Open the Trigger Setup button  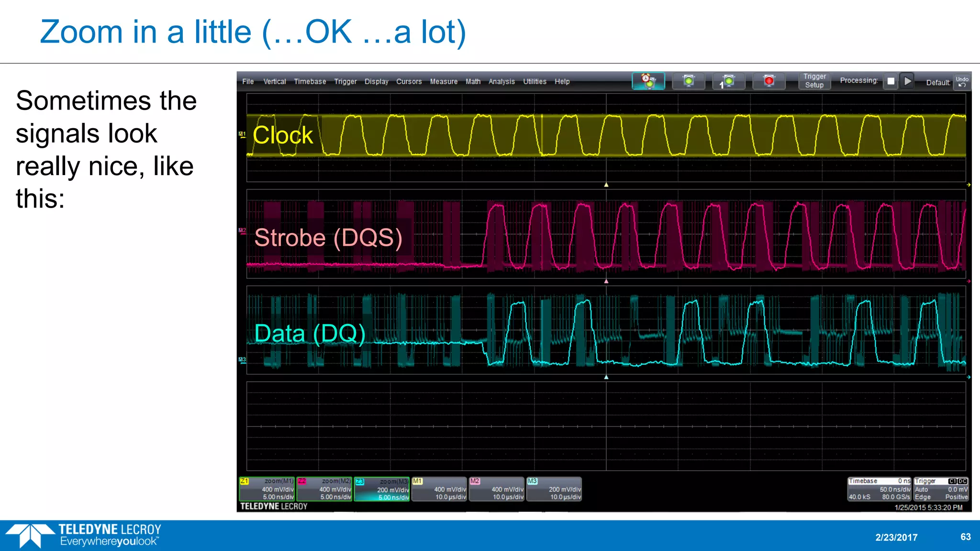[x=814, y=81]
